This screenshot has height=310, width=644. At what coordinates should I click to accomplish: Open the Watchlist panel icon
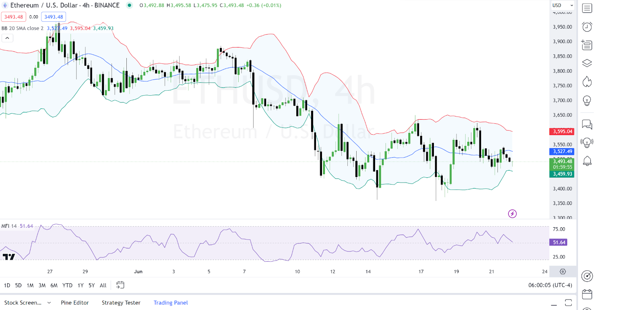[587, 8]
